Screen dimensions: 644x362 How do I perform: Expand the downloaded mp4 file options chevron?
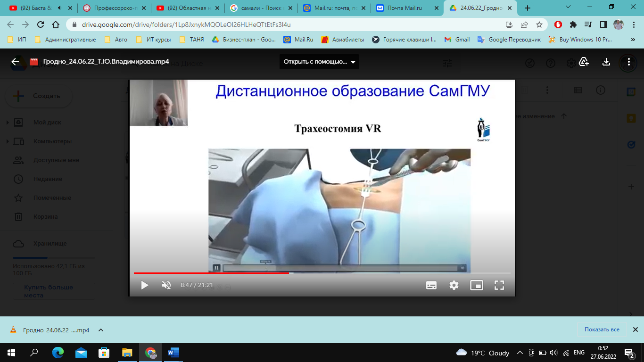100,330
